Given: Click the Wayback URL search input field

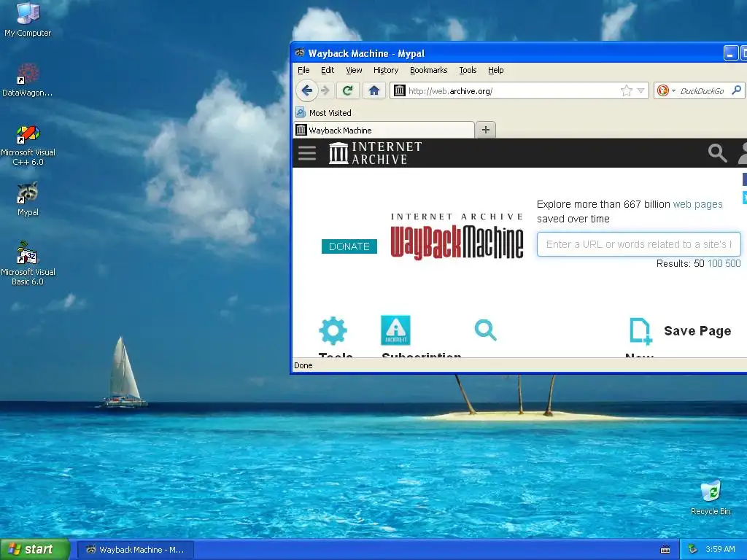Looking at the screenshot, I should (639, 244).
